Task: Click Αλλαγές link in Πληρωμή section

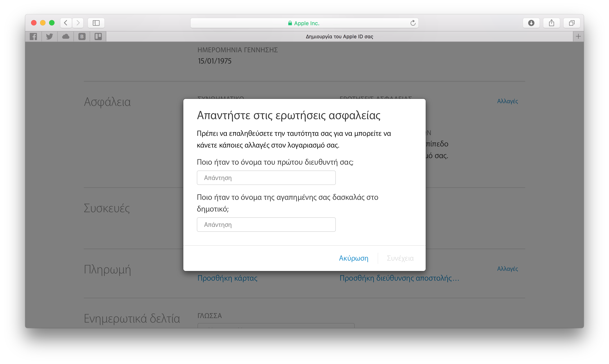Action: (x=507, y=268)
